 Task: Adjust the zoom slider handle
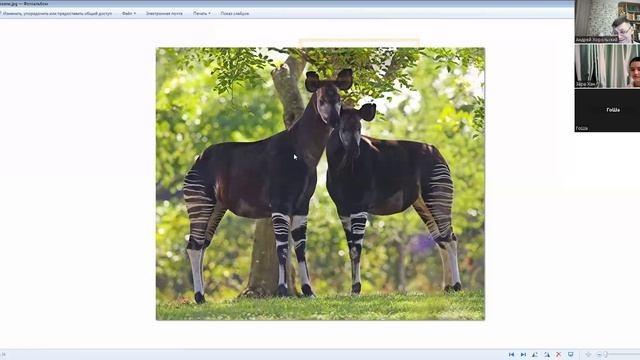606,355
